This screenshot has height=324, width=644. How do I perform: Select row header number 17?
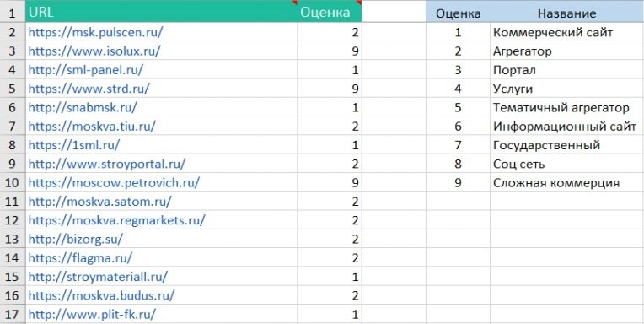pos(13,315)
